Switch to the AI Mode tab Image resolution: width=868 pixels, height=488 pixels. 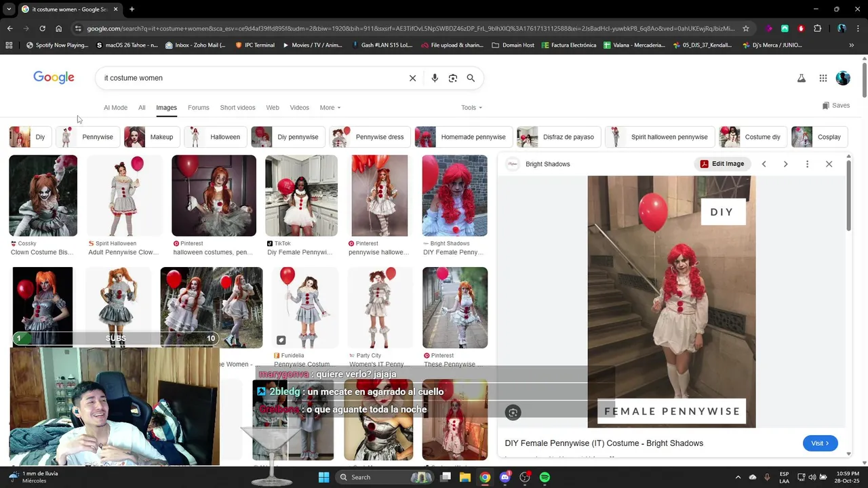pos(115,108)
